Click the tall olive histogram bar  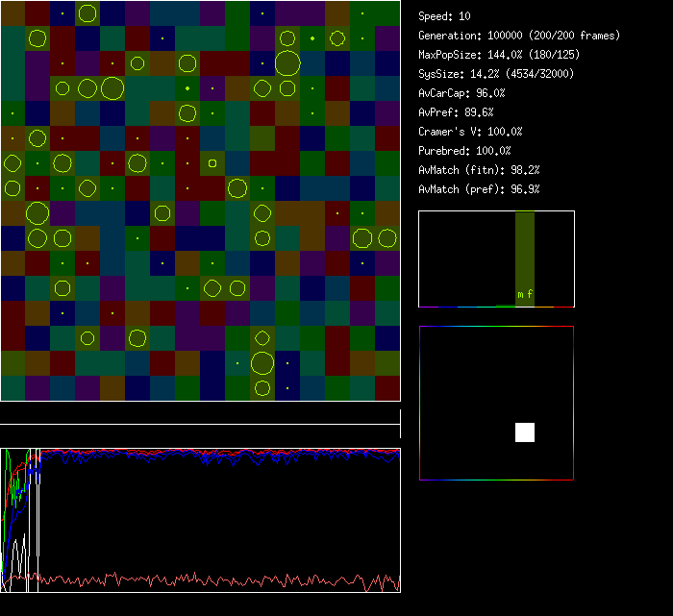[525, 250]
